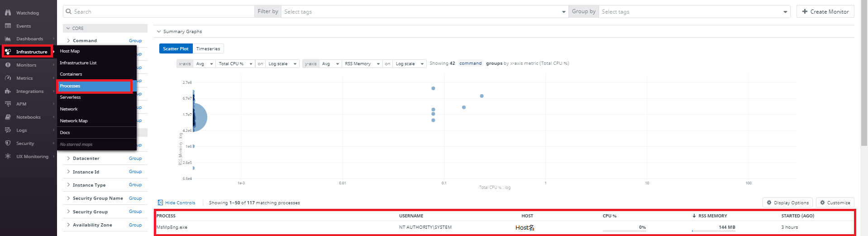This screenshot has height=236, width=868.
Task: Open the Filter by tags dropdown
Action: tap(424, 11)
